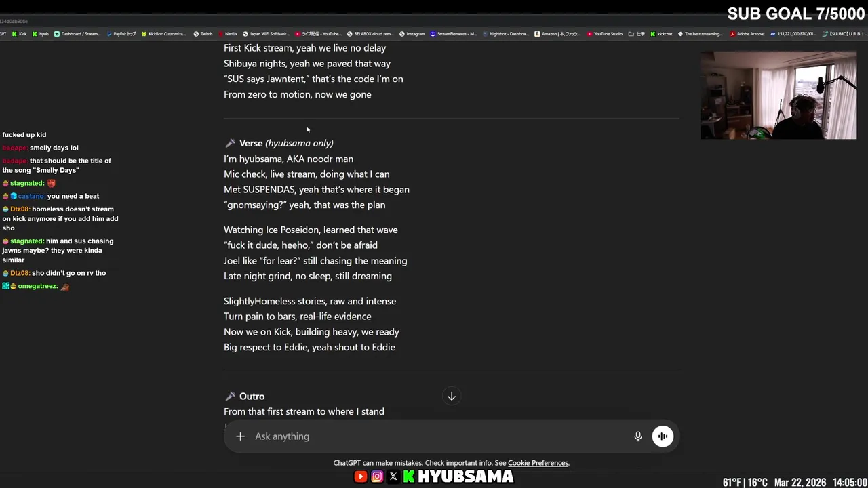The image size is (868, 488).
Task: Click the line 'I'm hyubsama, AKA noodr man'
Action: click(x=289, y=159)
